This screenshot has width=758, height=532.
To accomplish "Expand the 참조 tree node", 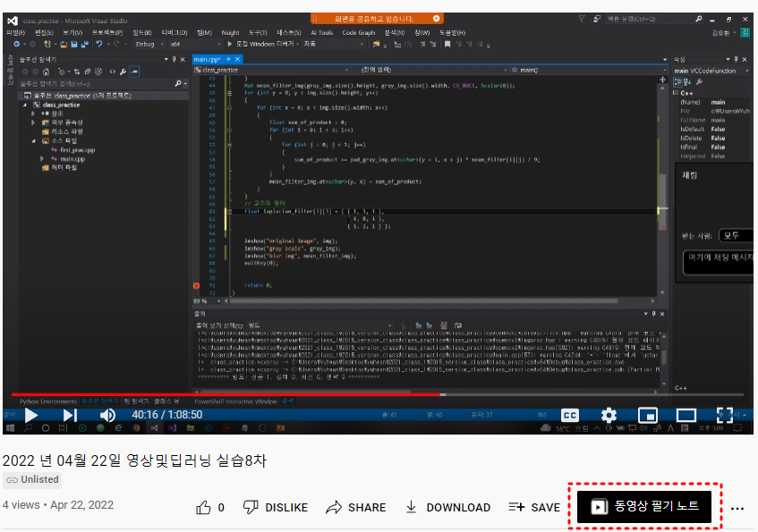I will point(33,114).
